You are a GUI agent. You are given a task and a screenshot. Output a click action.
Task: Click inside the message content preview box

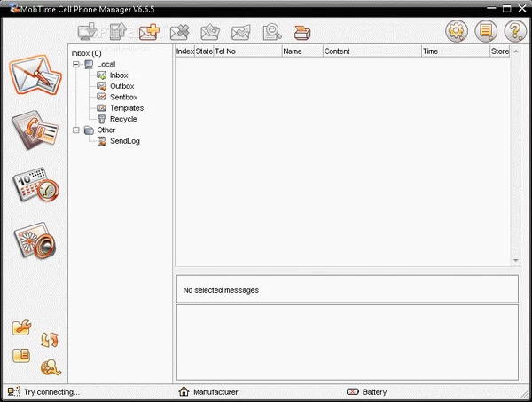pos(348,343)
